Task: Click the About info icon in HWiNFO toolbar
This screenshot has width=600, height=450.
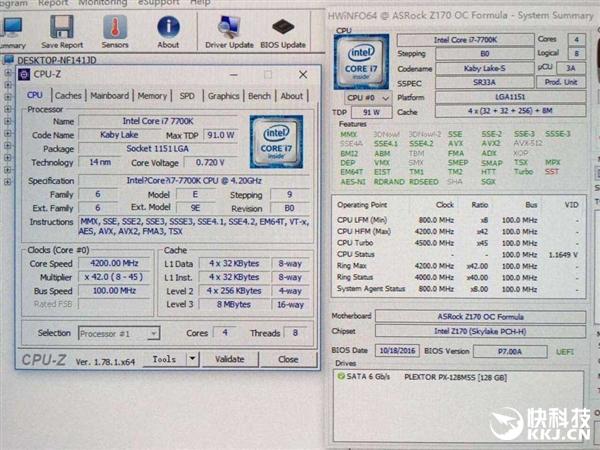Action: pyautogui.click(x=168, y=27)
